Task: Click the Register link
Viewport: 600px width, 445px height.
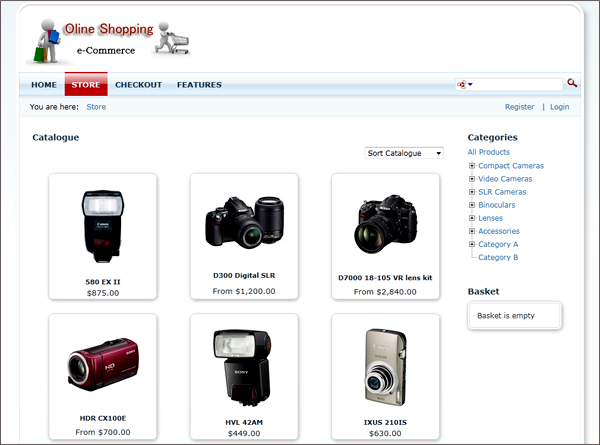Action: 519,107
